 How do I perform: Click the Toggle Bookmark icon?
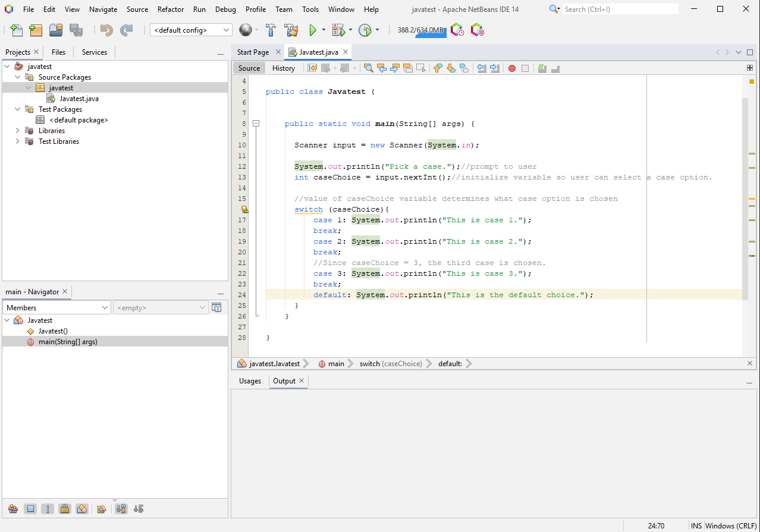click(x=464, y=68)
